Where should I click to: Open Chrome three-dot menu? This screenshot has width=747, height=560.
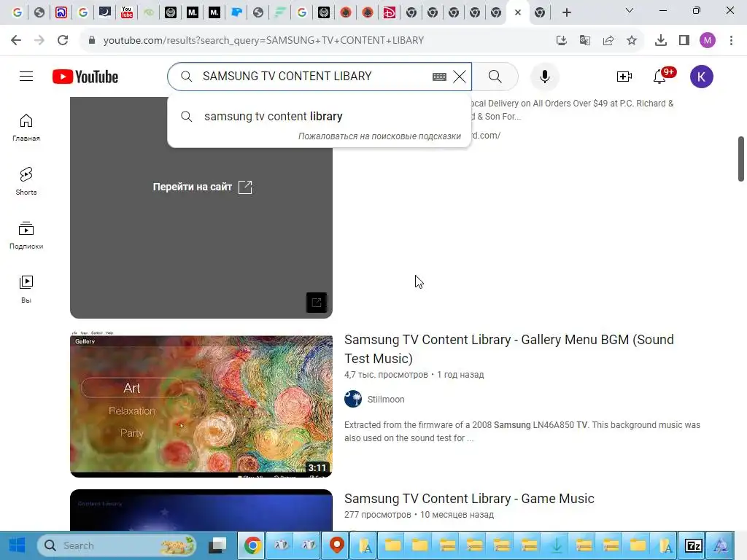(731, 40)
